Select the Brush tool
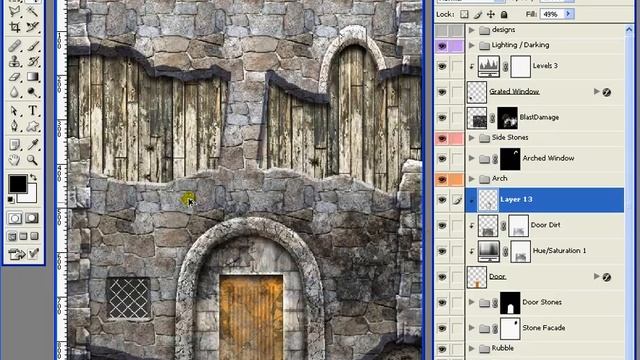Screen dimensions: 640x360 (32, 46)
